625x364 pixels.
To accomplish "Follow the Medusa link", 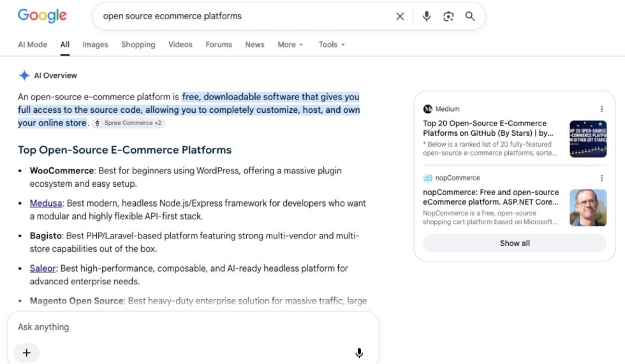I will point(46,203).
